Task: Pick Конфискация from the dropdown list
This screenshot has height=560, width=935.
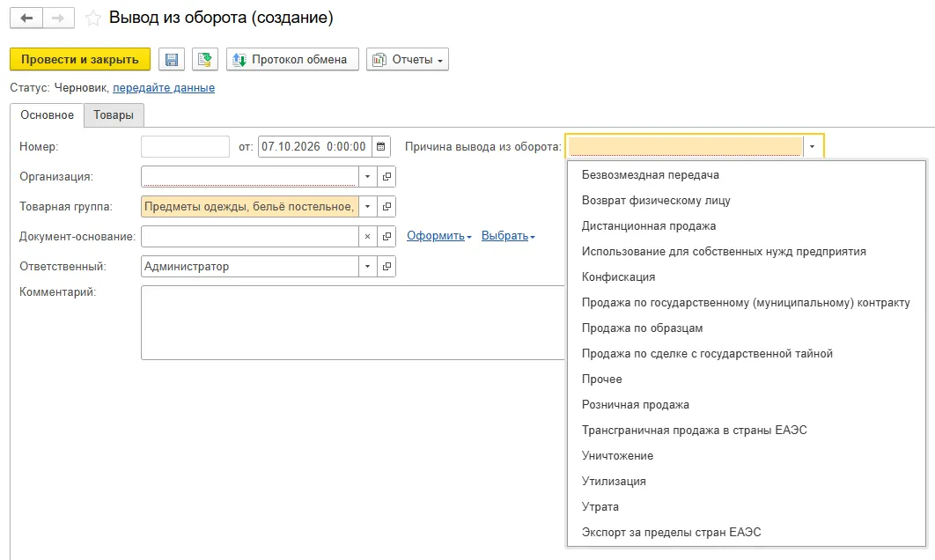Action: 618,276
